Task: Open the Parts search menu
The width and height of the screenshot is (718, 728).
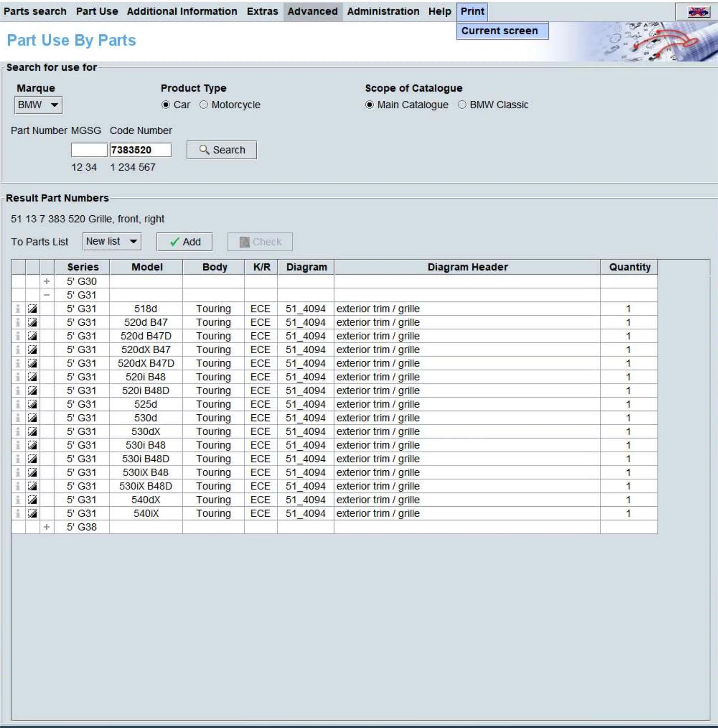Action: pyautogui.click(x=35, y=11)
